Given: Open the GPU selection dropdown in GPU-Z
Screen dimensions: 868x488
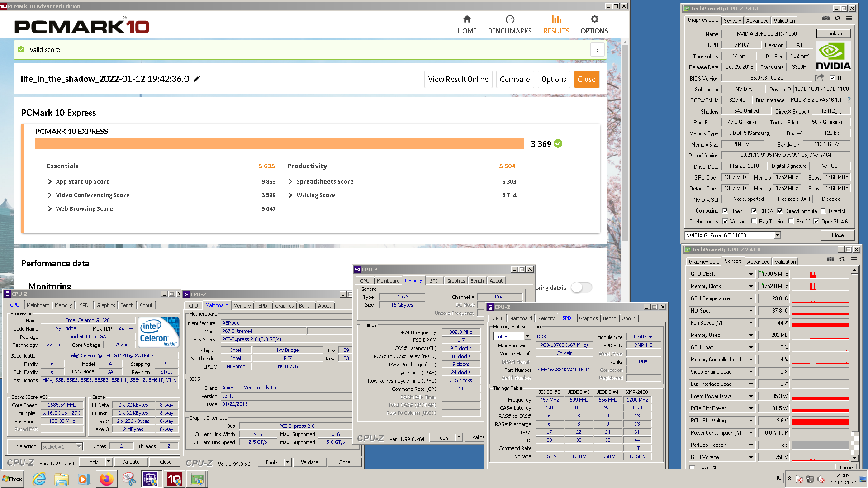Looking at the screenshot, I should click(777, 235).
